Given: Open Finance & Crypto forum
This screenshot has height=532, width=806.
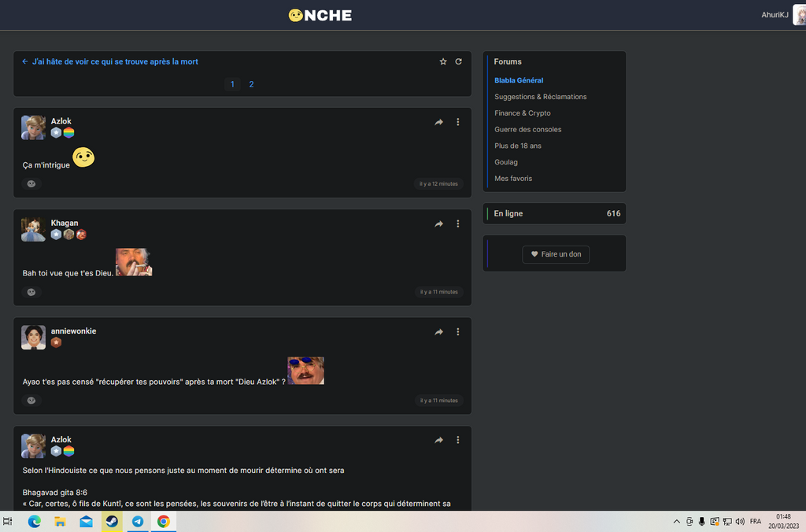Looking at the screenshot, I should point(522,113).
